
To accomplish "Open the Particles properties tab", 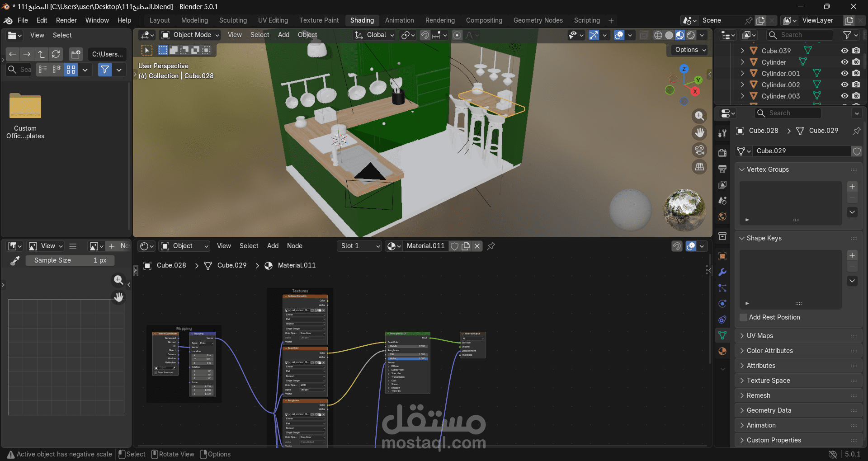I will pyautogui.click(x=722, y=287).
